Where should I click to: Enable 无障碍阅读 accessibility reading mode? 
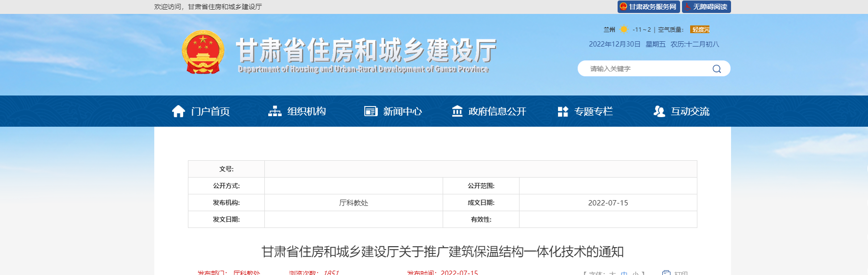tap(706, 7)
